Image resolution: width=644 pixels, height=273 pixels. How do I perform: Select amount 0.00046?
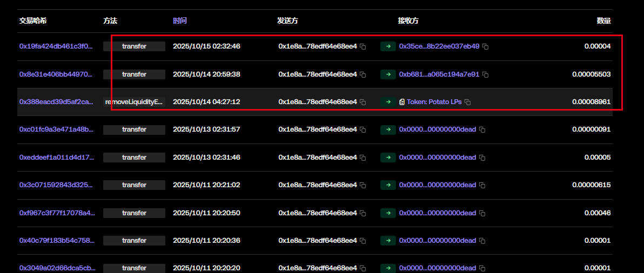click(x=598, y=213)
